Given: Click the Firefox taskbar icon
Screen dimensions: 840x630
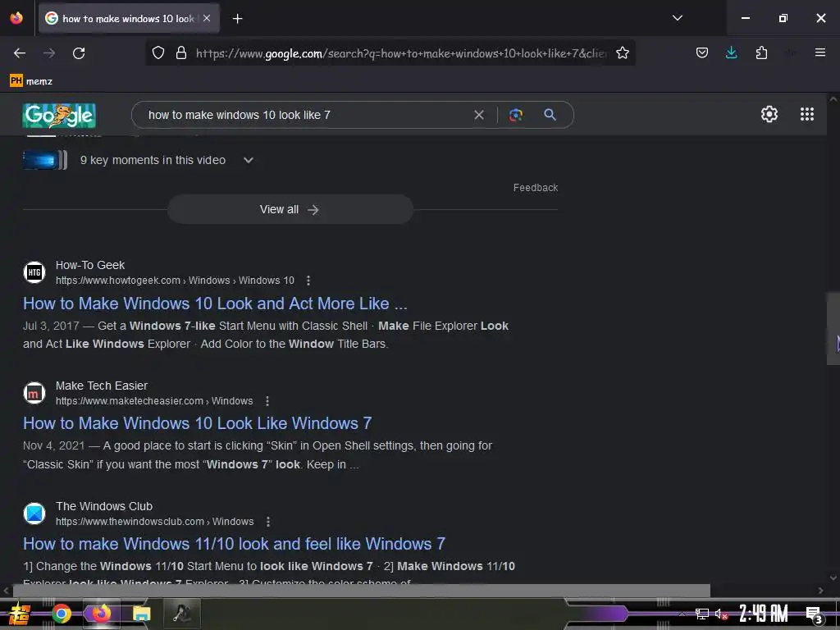Looking at the screenshot, I should [101, 614].
